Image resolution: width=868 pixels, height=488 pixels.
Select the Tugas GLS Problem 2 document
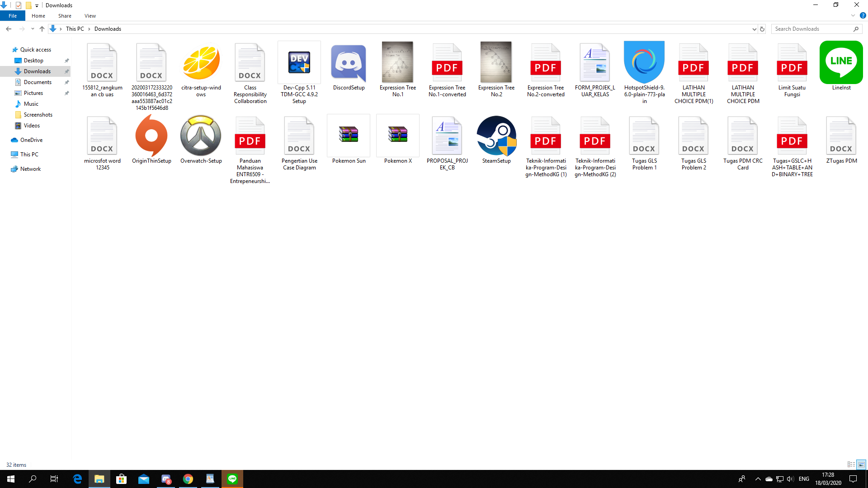pyautogui.click(x=693, y=143)
